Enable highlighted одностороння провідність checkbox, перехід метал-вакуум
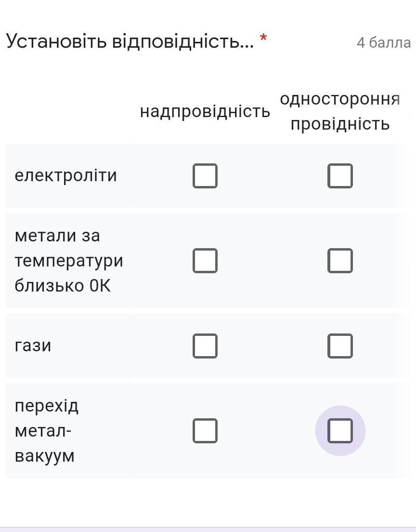This screenshot has height=532, width=416. [340, 431]
